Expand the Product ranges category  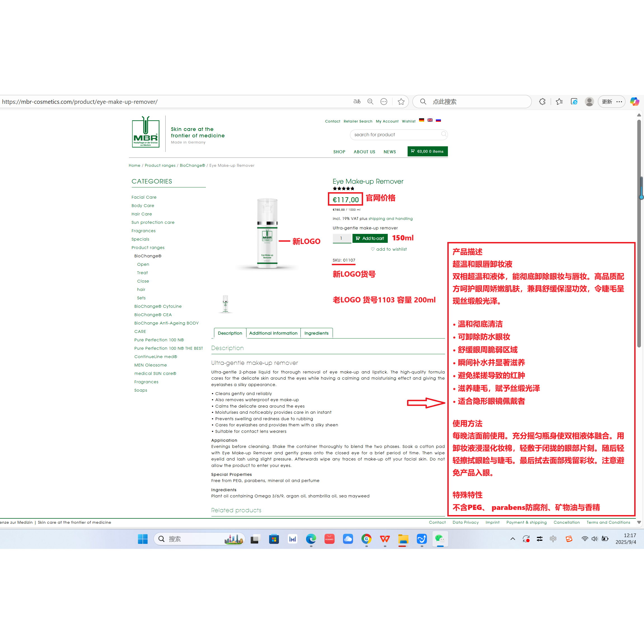click(148, 247)
